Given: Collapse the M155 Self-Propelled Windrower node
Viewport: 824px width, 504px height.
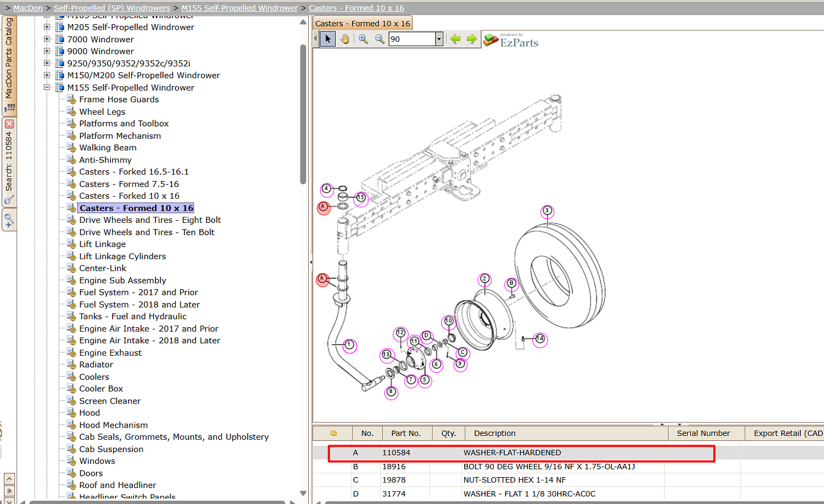Looking at the screenshot, I should [x=47, y=87].
